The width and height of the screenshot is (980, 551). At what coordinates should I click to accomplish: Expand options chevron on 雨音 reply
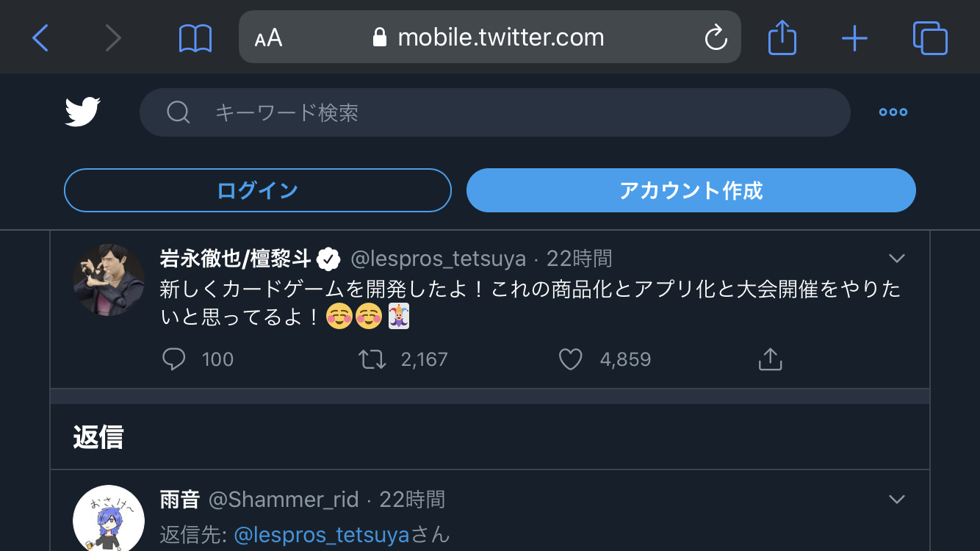click(x=896, y=500)
